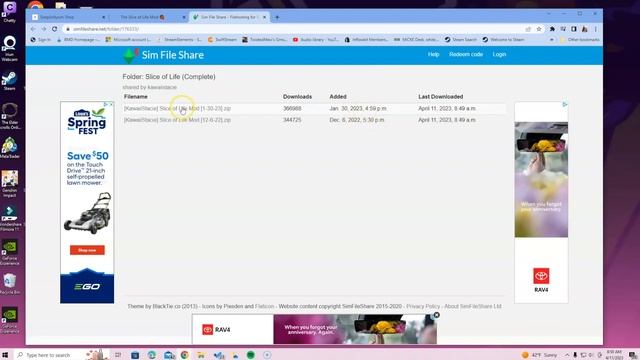This screenshot has width=640, height=360.
Task: Open the Steam desktop shortcut
Action: pyautogui.click(x=9, y=80)
